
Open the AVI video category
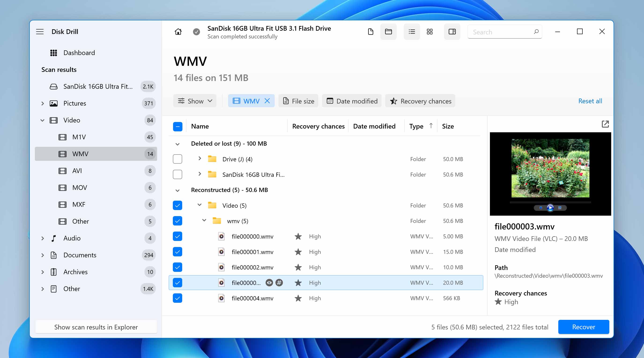pyautogui.click(x=96, y=171)
